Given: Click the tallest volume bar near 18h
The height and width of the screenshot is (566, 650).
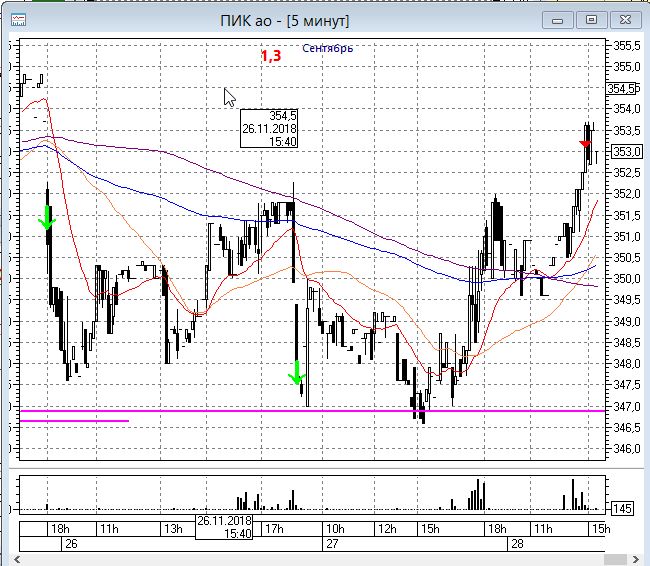Looking at the screenshot, I should tap(478, 494).
